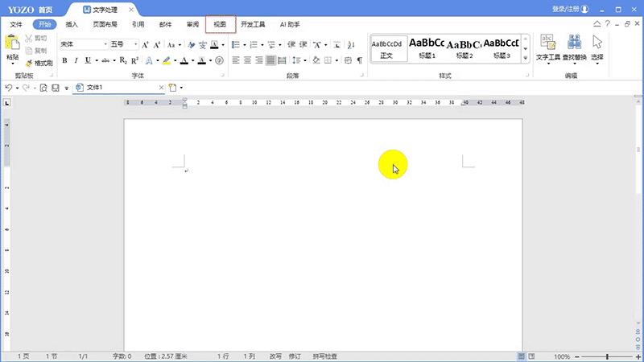The width and height of the screenshot is (644, 362).
Task: Toggle track changes (修订) in status bar
Action: 295,356
